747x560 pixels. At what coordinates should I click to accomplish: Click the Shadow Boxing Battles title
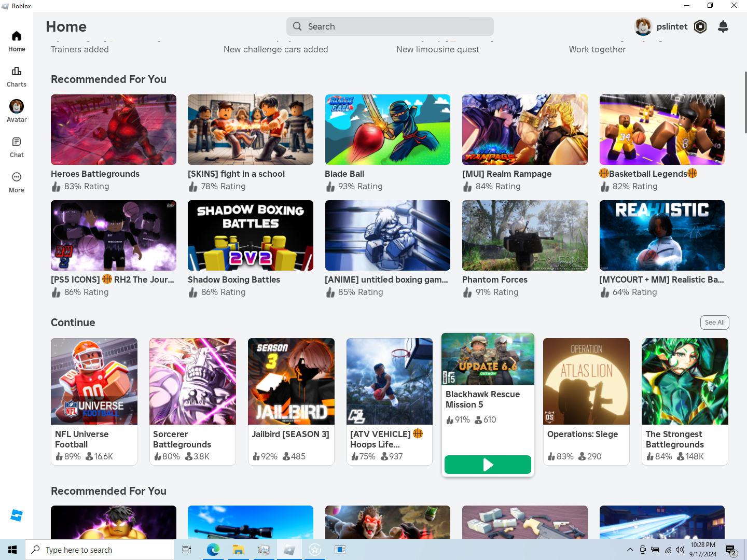coord(234,279)
